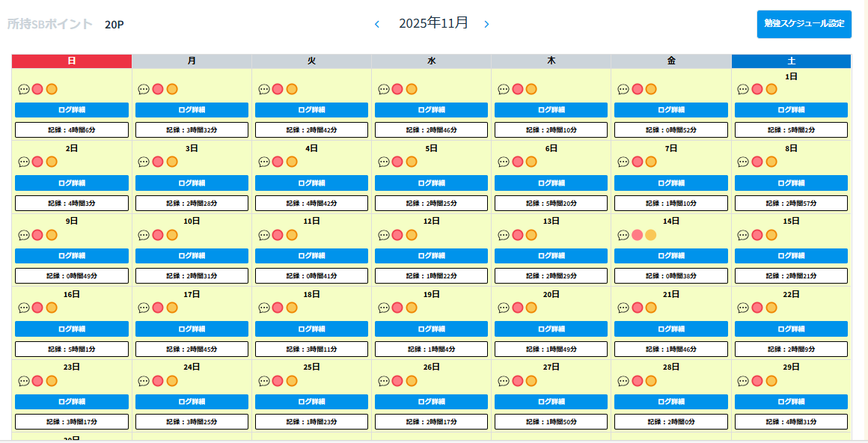Go to previous month with left chevron

pos(377,24)
